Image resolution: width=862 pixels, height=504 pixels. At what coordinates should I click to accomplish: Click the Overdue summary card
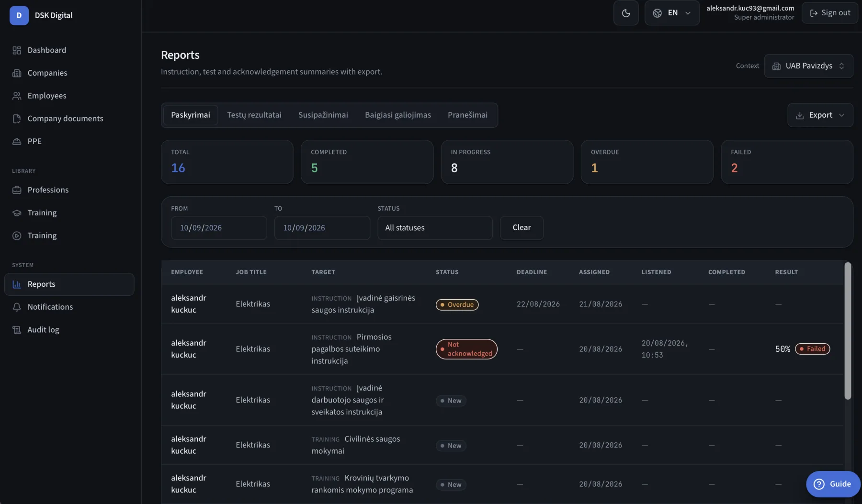[647, 162]
